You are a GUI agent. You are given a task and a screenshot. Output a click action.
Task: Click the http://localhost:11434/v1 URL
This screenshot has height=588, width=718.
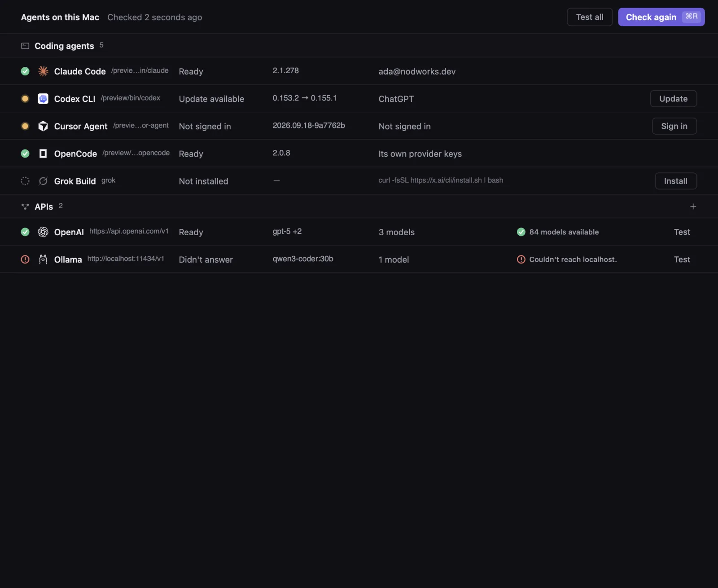[x=126, y=259]
